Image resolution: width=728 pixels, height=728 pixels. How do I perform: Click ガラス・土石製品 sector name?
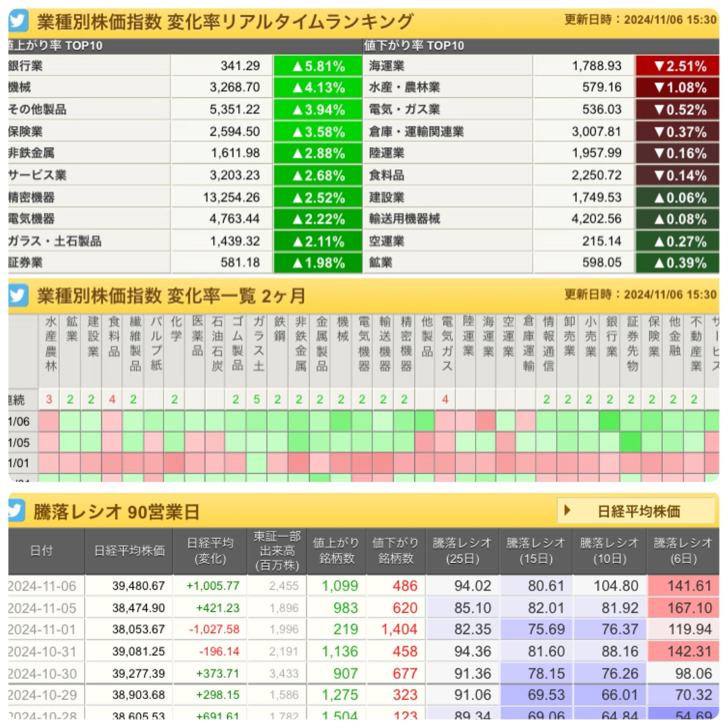pos(55,241)
